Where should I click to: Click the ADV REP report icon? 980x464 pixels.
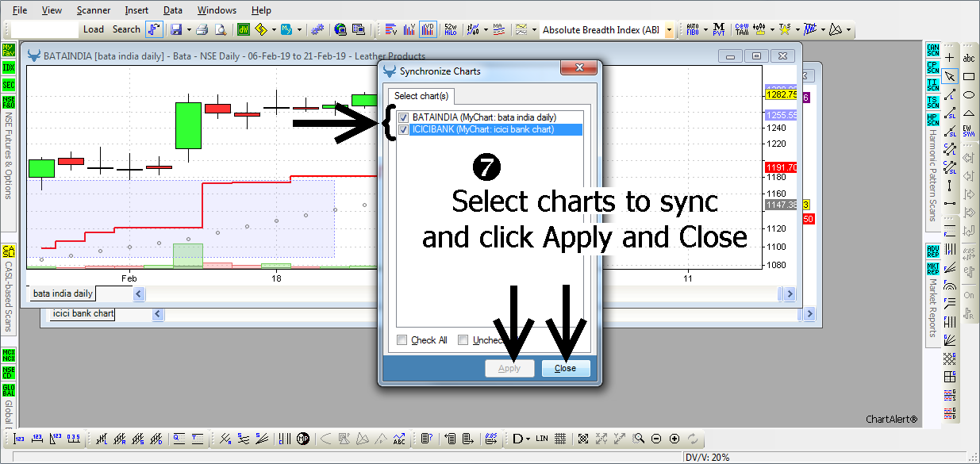(932, 252)
